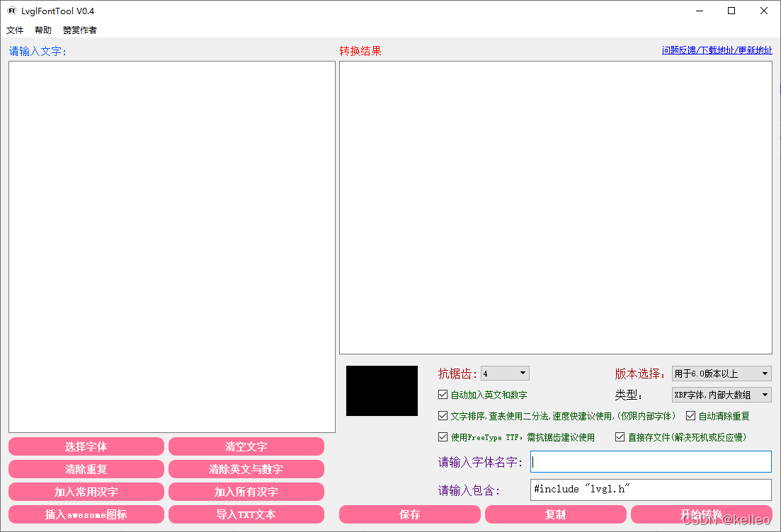Viewport: 781px width, 532px height.
Task: Click the 清除英文与数字 button
Action: pyautogui.click(x=246, y=469)
